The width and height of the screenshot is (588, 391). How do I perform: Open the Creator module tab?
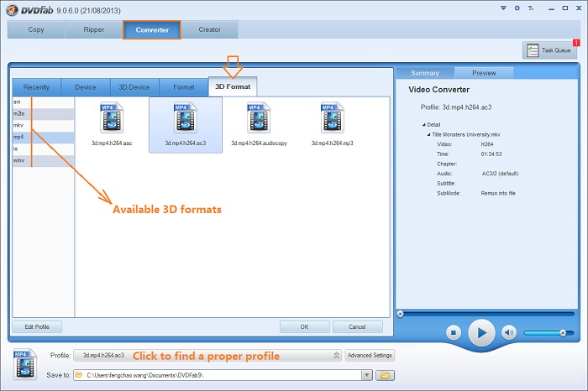tap(210, 29)
